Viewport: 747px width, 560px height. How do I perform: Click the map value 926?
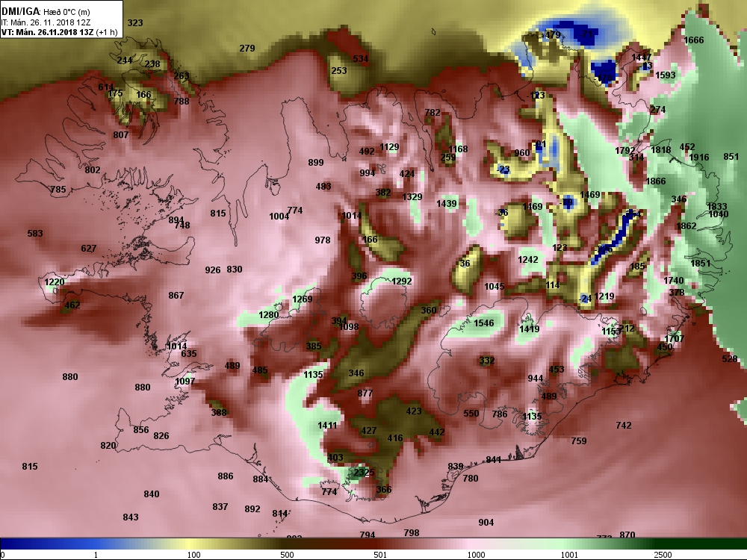point(212,270)
